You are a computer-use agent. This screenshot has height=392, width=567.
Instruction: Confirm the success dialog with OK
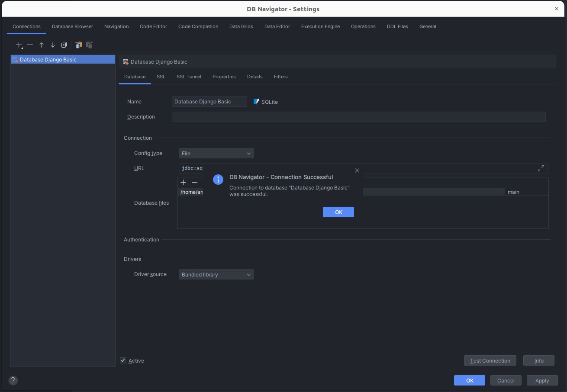click(338, 212)
